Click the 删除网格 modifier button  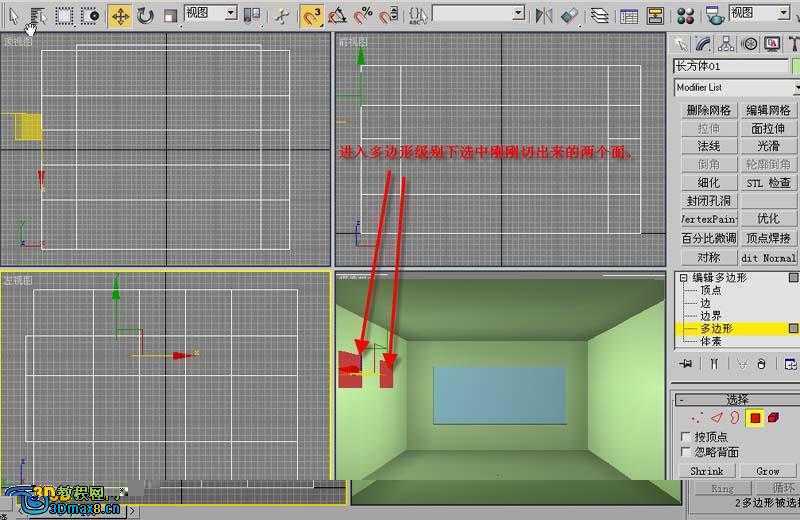[x=709, y=110]
